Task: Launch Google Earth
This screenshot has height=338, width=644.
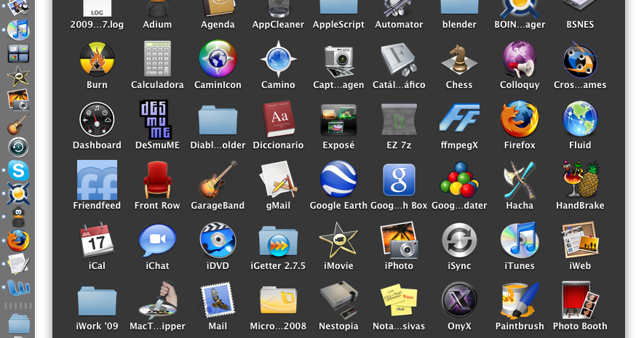Action: click(x=338, y=180)
